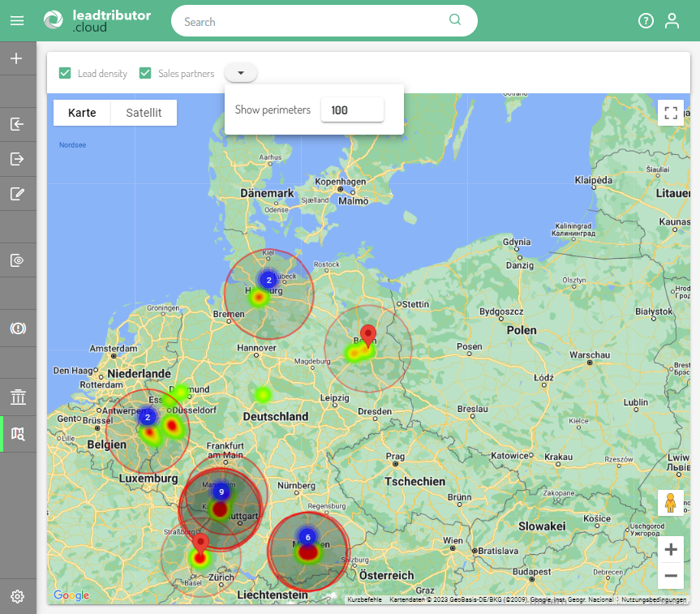Switch map to Satellit view
This screenshot has width=700, height=614.
tap(144, 113)
